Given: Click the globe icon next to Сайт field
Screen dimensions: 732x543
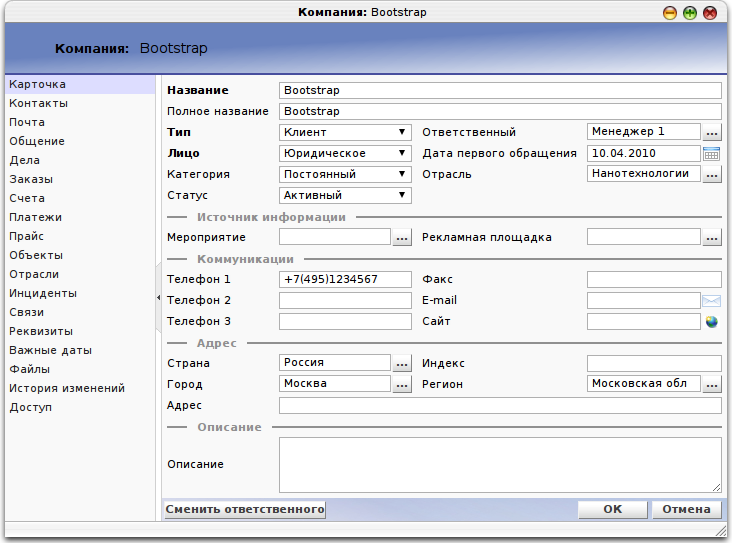Looking at the screenshot, I should coord(711,322).
